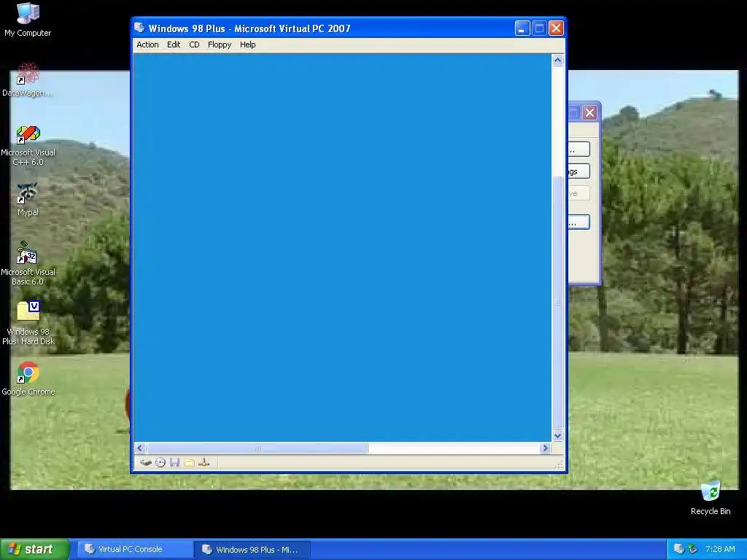Click the Virtual PC title bar icon
The image size is (747, 560).
(139, 28)
